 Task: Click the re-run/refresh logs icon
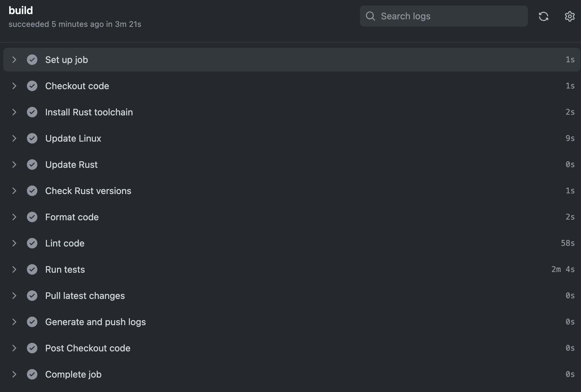[544, 16]
